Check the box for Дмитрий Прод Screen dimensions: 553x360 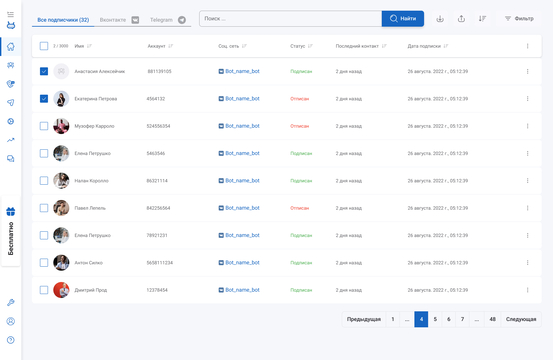point(44,290)
